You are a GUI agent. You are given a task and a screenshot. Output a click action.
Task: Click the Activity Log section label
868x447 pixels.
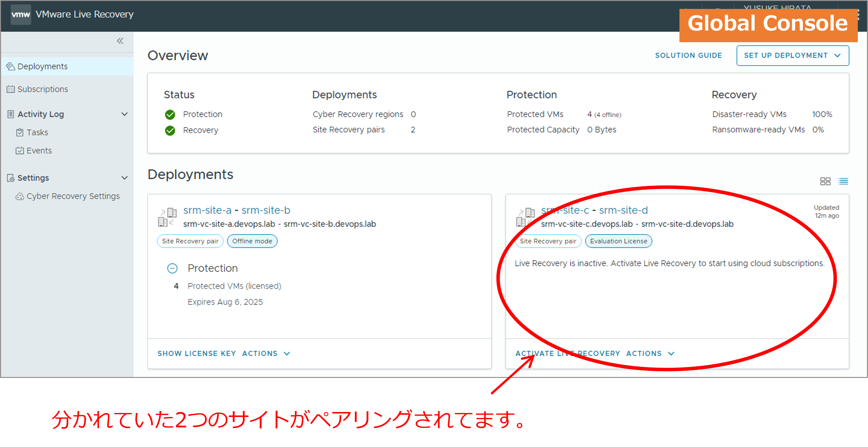(x=41, y=114)
